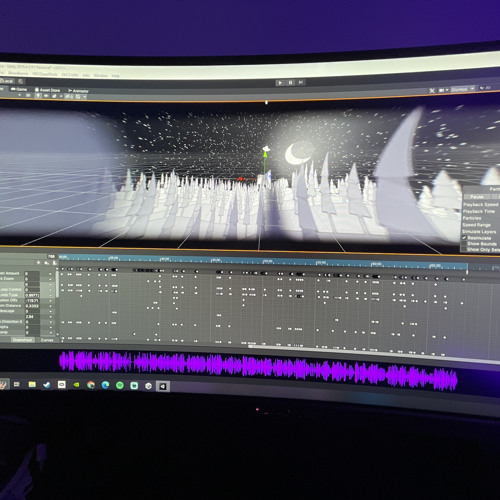Toggle Show Only Selected checkbox
Screen dimensions: 500x500
click(x=463, y=249)
